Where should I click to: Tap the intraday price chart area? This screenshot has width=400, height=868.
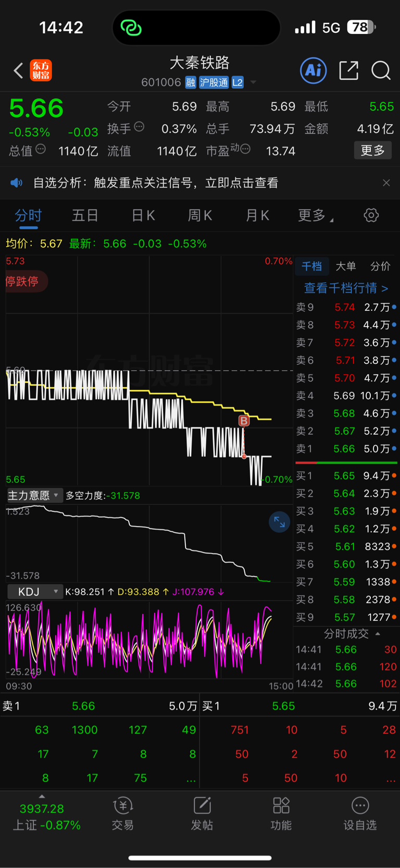click(149, 371)
